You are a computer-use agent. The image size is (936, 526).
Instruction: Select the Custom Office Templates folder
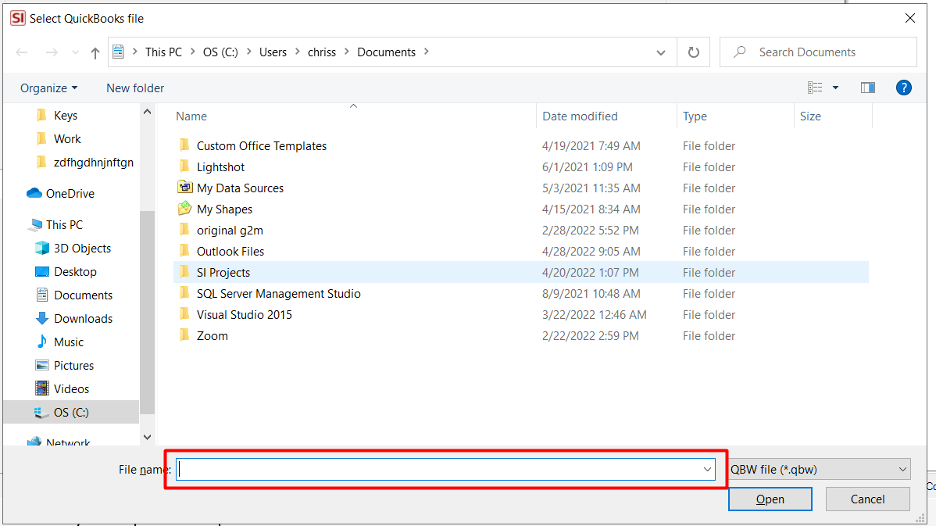click(261, 146)
